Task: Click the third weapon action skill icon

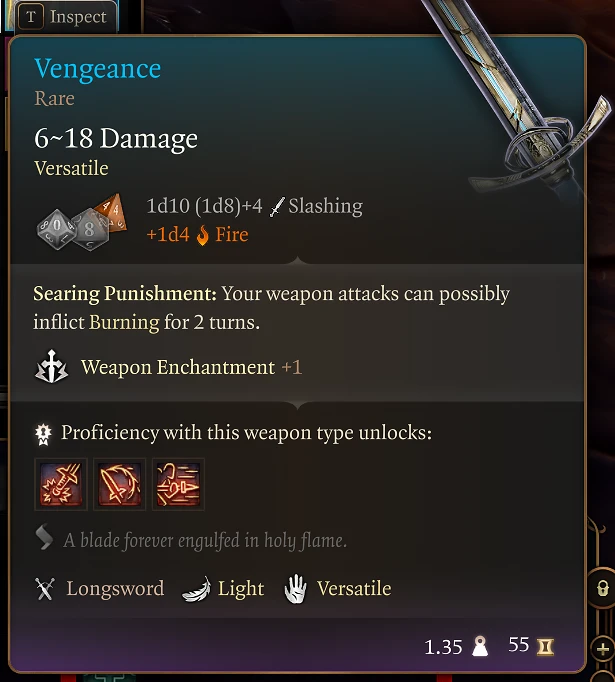Action: pos(178,484)
